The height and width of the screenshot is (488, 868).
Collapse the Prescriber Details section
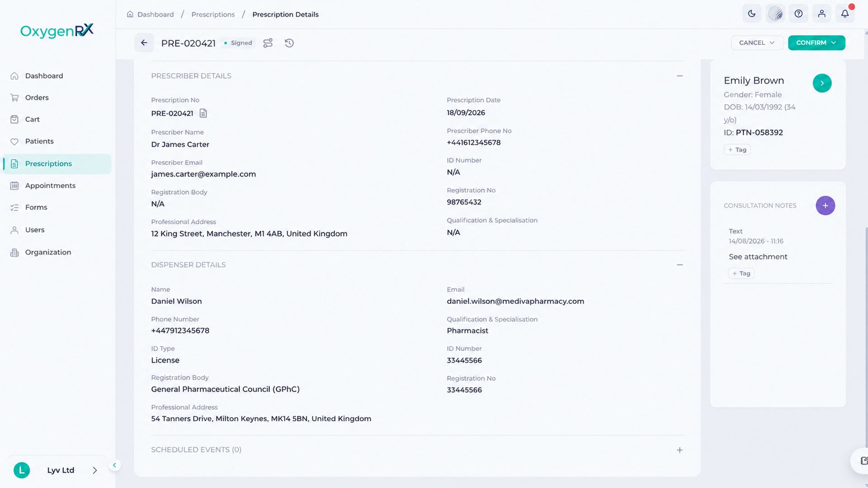[x=680, y=76]
